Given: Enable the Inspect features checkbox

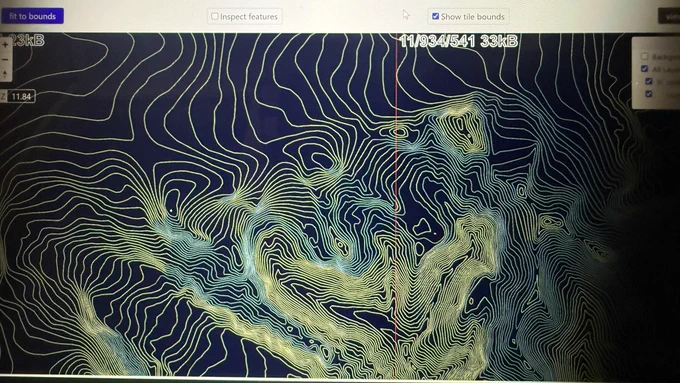Looking at the screenshot, I should 215,16.
